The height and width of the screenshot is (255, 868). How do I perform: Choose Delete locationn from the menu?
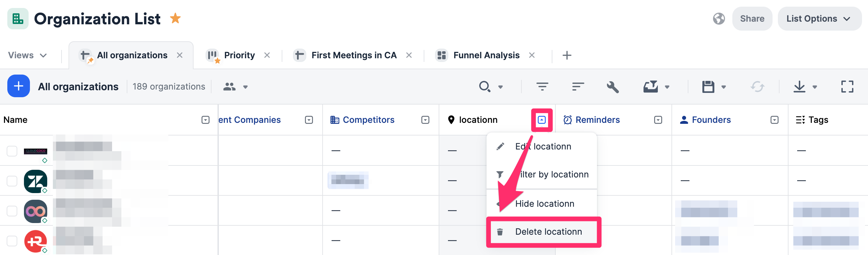pyautogui.click(x=548, y=232)
